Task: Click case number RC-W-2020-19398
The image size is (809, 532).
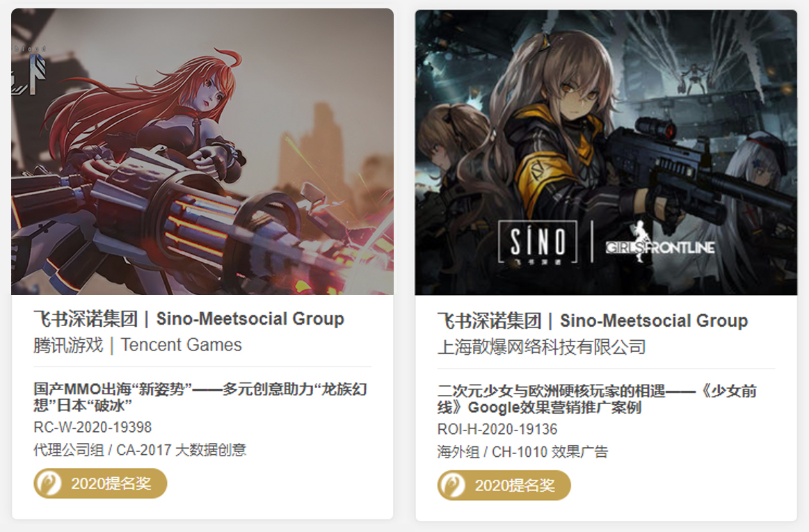Action: [93, 427]
